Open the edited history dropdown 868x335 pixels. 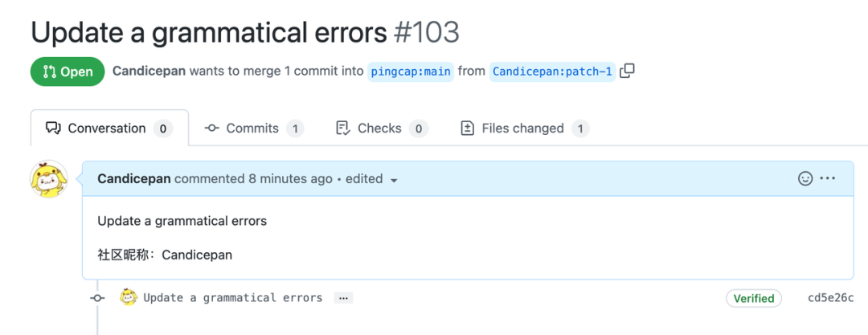(x=372, y=179)
